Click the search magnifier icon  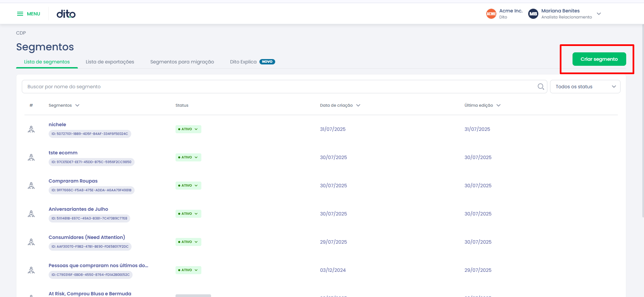[541, 87]
